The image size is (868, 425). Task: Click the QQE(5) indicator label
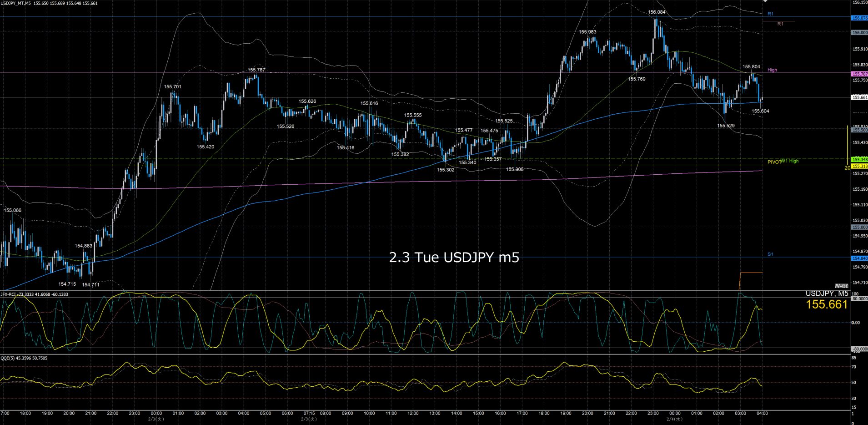tap(8, 358)
